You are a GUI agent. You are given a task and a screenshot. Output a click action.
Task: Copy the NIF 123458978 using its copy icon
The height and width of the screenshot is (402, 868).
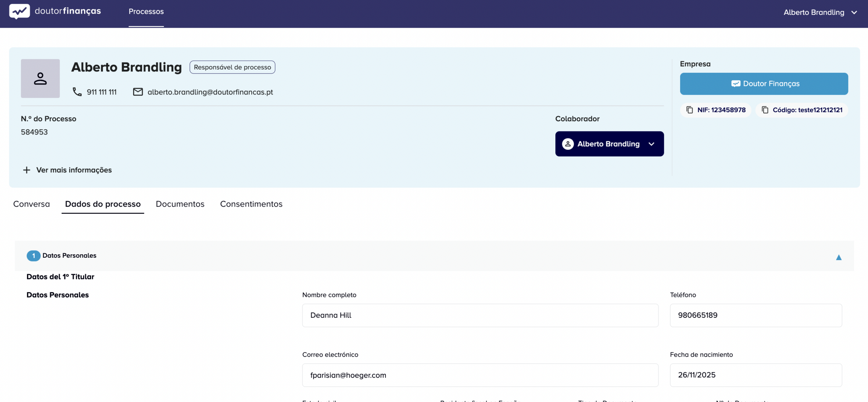[x=690, y=110]
